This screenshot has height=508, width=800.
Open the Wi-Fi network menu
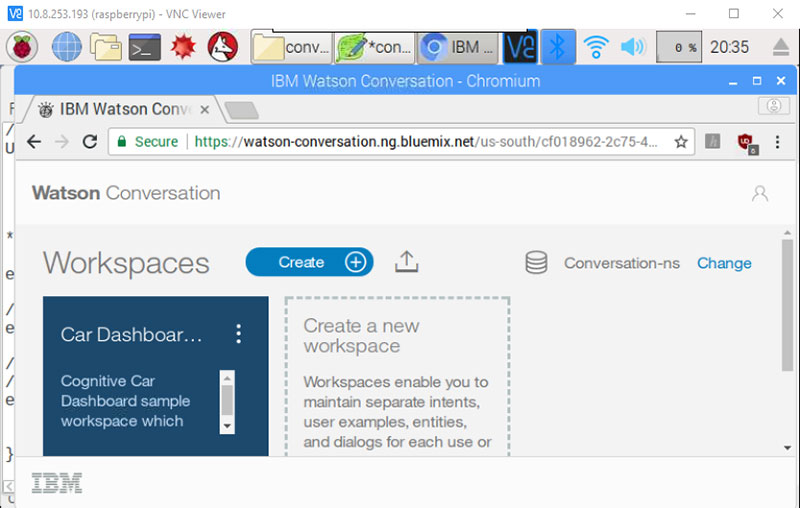coord(596,47)
